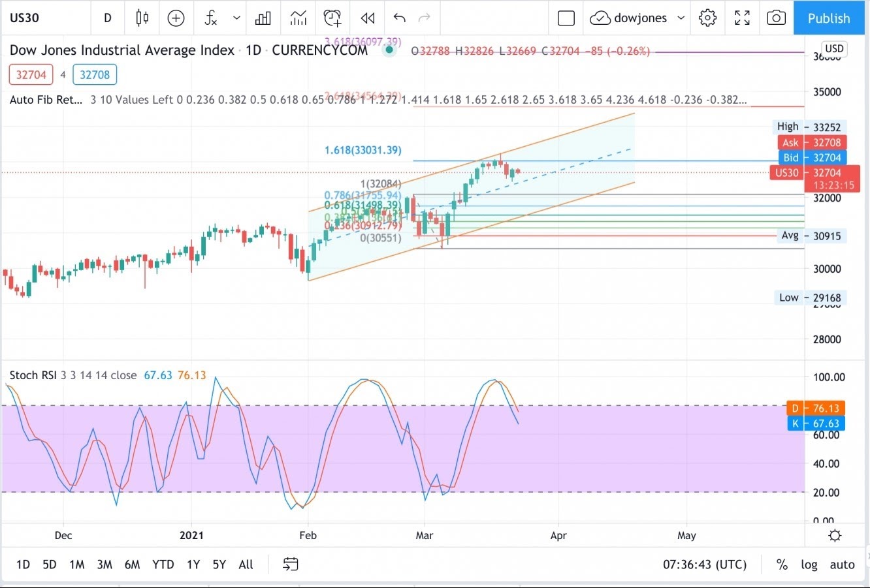Open the financials bar chart icon
The width and height of the screenshot is (870, 588).
point(263,18)
